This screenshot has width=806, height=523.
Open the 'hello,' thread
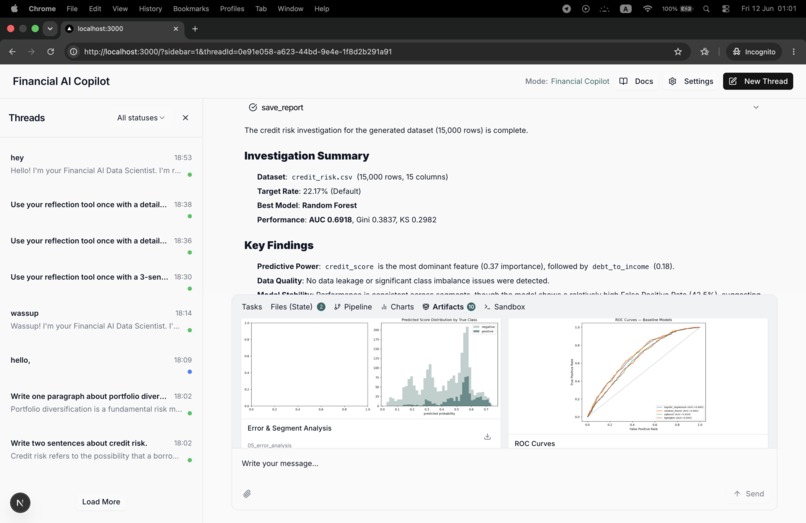101,365
